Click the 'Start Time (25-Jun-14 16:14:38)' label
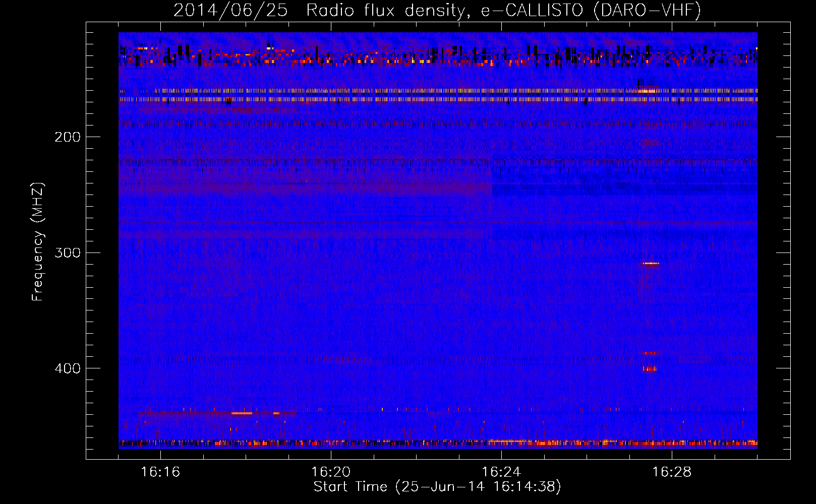This screenshot has width=816, height=504. point(437,487)
